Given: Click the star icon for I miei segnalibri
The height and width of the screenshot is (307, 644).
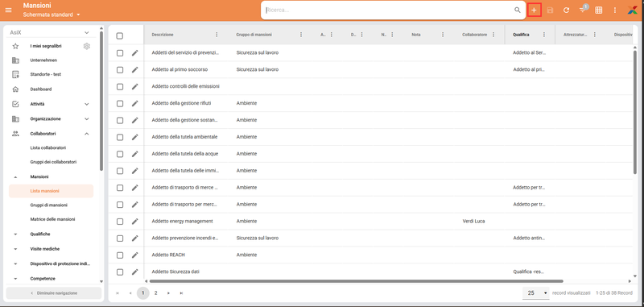Looking at the screenshot, I should (x=15, y=46).
